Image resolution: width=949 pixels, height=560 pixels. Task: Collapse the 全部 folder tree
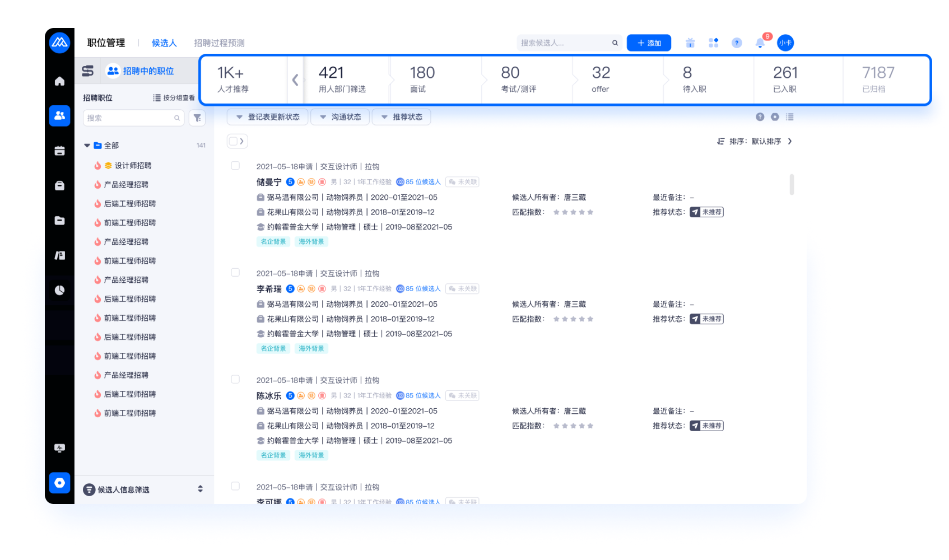coord(87,146)
